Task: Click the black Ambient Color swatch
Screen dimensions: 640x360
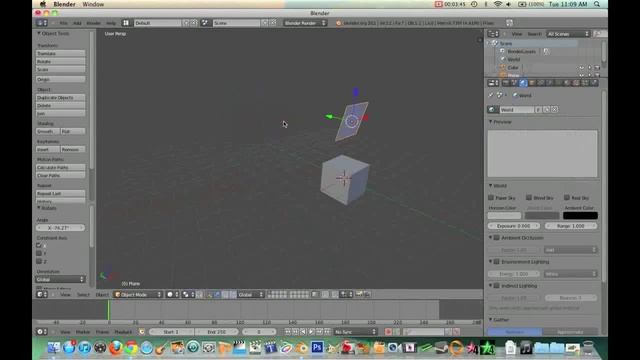Action: [x=580, y=216]
